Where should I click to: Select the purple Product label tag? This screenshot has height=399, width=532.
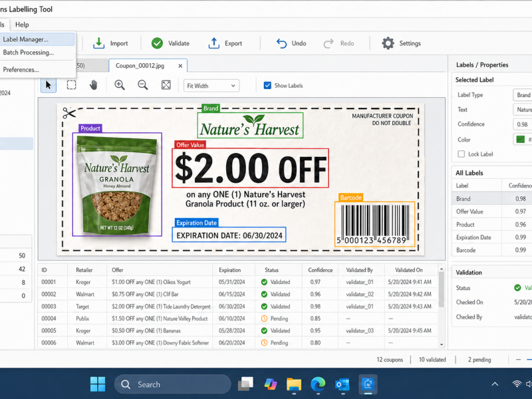pyautogui.click(x=90, y=128)
